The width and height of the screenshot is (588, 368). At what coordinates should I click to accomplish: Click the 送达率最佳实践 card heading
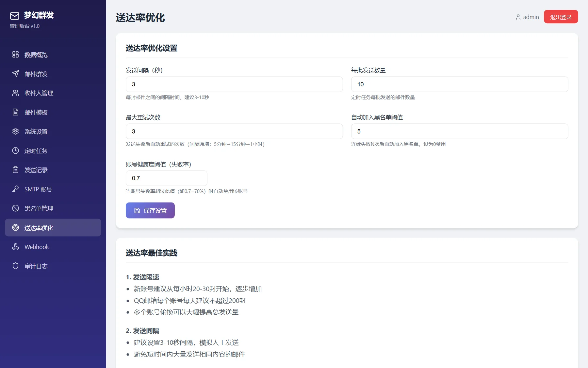tap(152, 253)
